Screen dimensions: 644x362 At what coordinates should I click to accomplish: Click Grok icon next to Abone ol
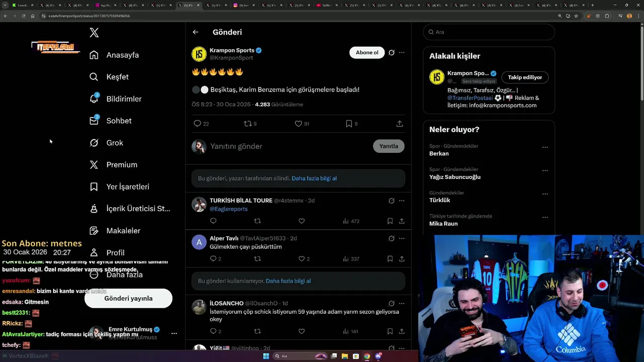click(x=391, y=52)
